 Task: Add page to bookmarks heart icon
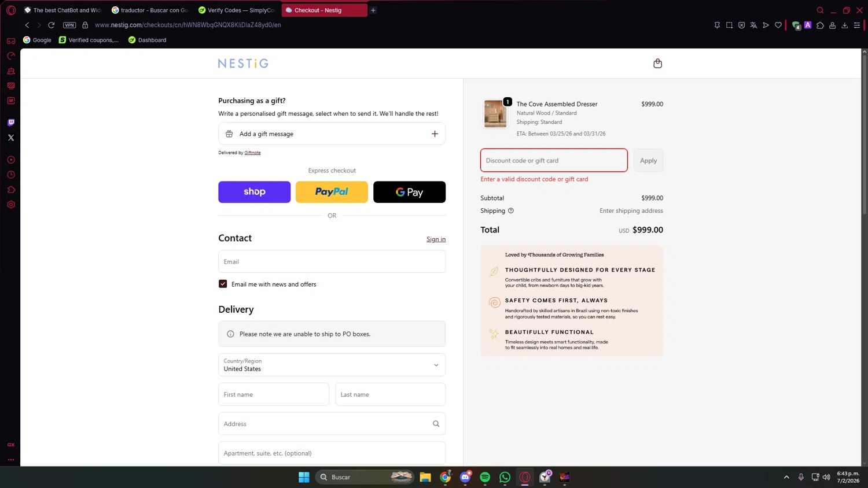[778, 25]
